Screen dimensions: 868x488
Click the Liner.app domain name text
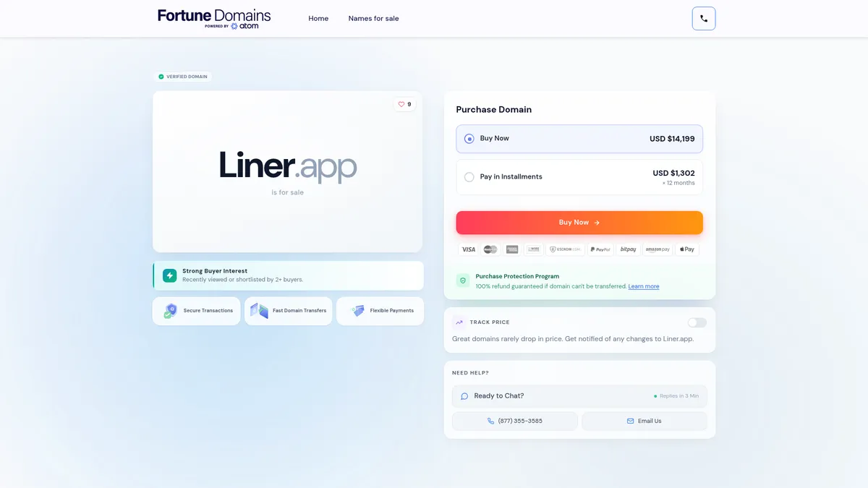point(288,166)
